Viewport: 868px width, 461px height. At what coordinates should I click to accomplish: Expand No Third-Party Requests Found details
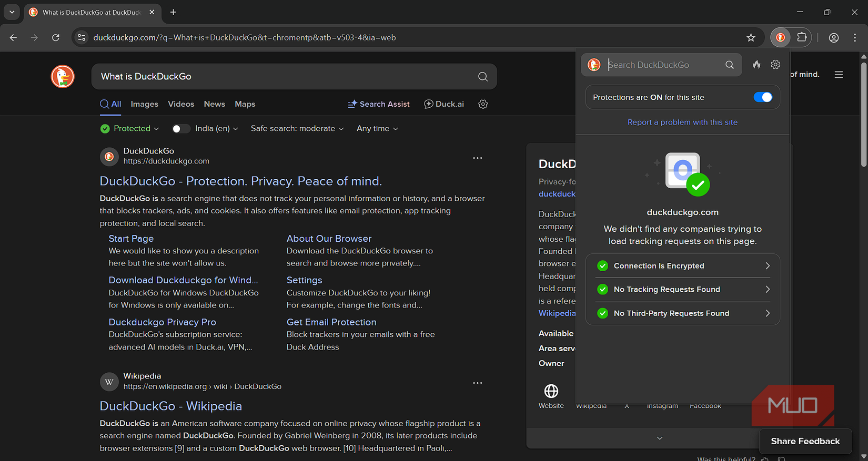tap(683, 313)
